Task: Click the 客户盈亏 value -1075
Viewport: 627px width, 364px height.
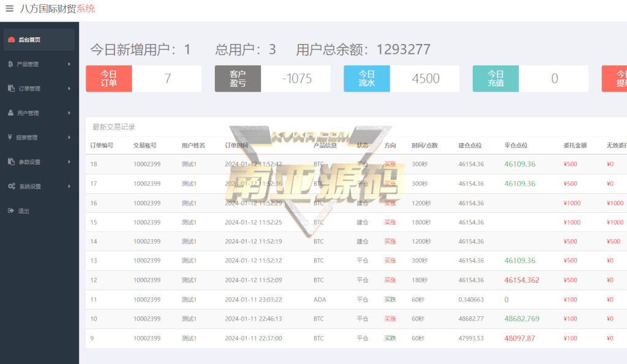Action: (x=297, y=78)
